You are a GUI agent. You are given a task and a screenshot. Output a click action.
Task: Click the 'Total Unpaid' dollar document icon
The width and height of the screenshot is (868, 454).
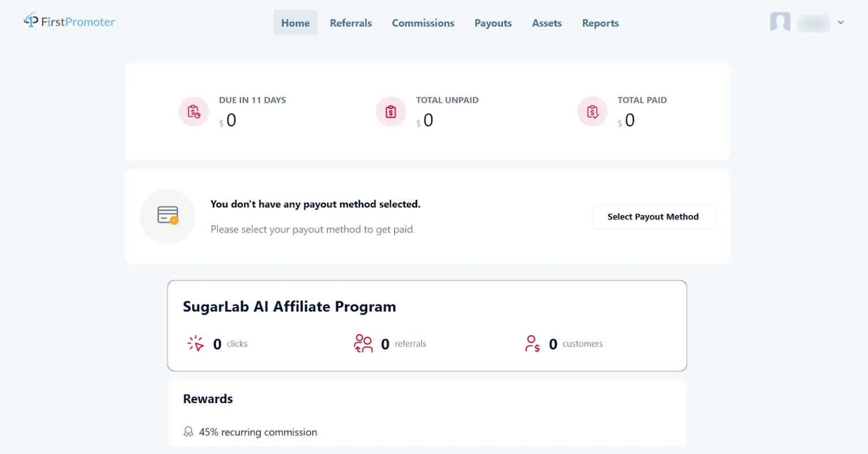390,111
